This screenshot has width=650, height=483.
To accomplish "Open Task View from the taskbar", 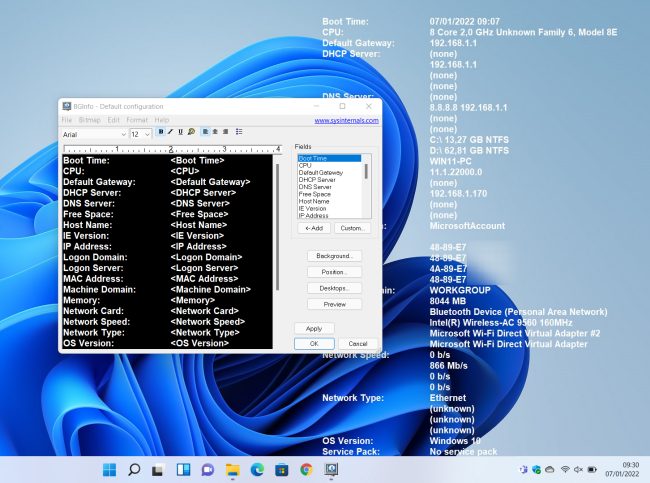I will 158,470.
